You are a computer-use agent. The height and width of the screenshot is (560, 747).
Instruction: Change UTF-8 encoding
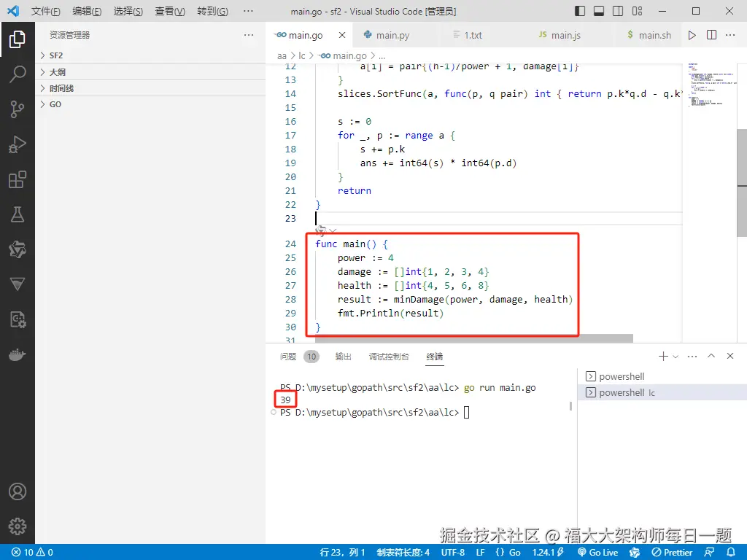[452, 553]
